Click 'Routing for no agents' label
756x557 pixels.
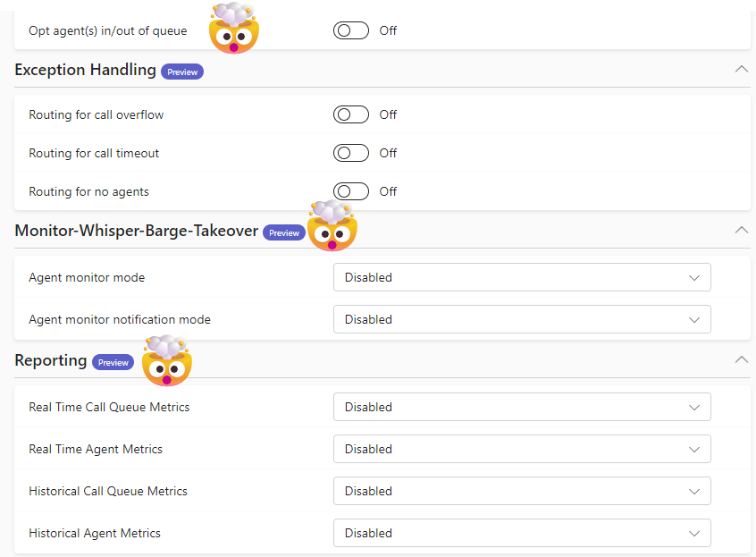pos(89,192)
